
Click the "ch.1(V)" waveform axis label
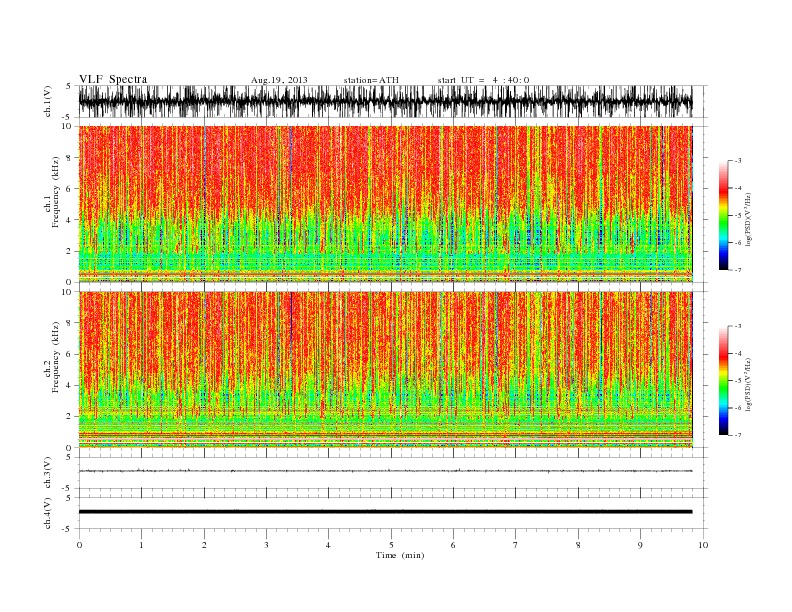[48, 101]
